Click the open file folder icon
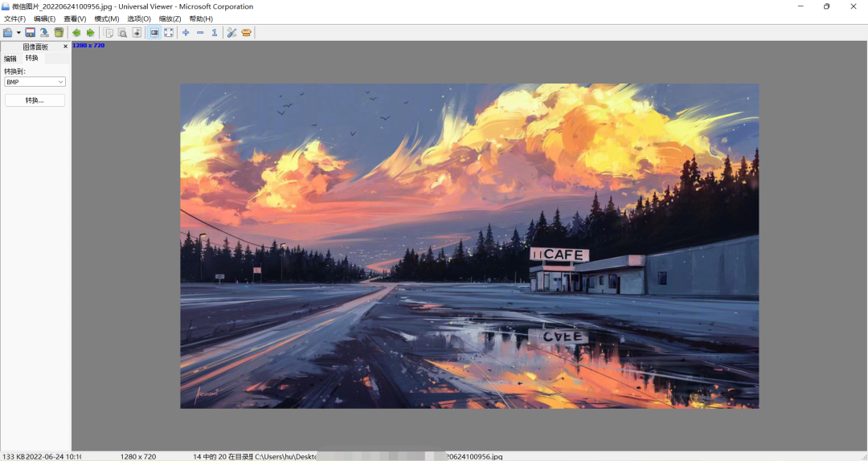 pyautogui.click(x=8, y=33)
